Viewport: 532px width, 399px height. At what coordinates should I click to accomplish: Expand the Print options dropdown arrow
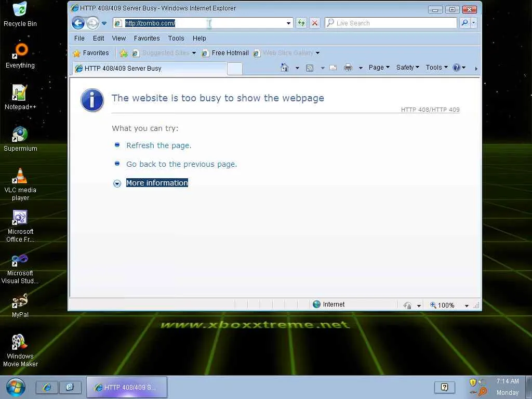pyautogui.click(x=361, y=68)
